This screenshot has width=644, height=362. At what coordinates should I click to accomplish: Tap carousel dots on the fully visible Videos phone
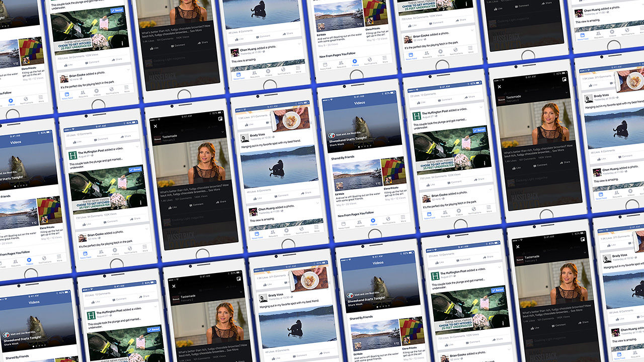pos(365,146)
